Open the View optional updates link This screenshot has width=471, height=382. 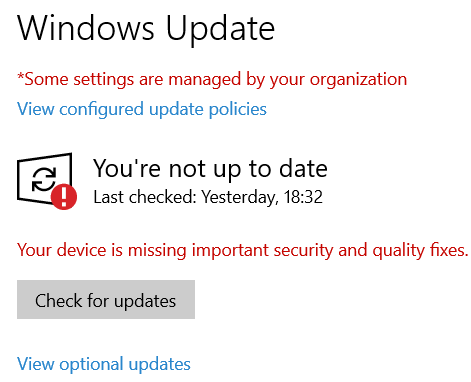click(x=104, y=364)
